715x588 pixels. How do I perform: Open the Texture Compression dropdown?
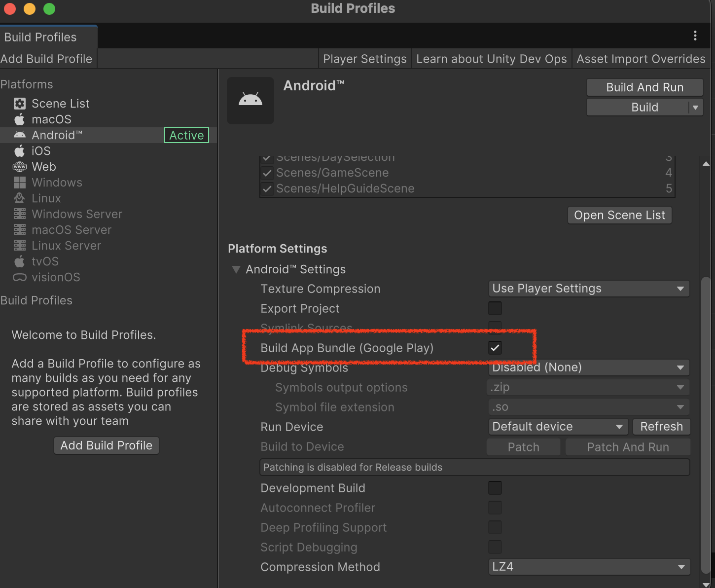[589, 289]
